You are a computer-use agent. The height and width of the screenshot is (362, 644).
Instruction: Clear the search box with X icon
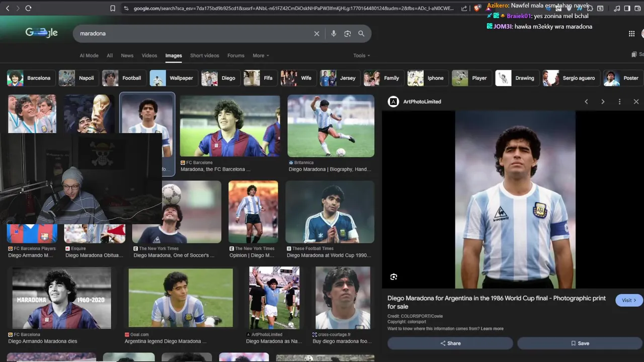316,34
